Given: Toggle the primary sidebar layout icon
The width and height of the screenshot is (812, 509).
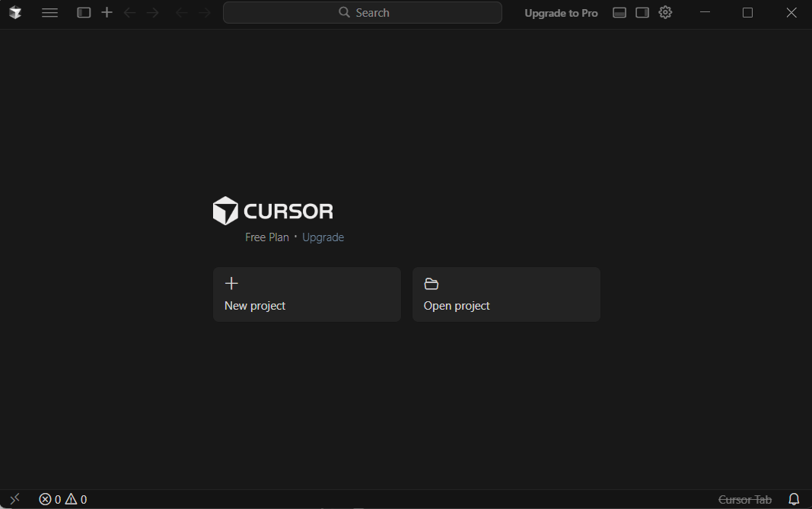Looking at the screenshot, I should 84,12.
